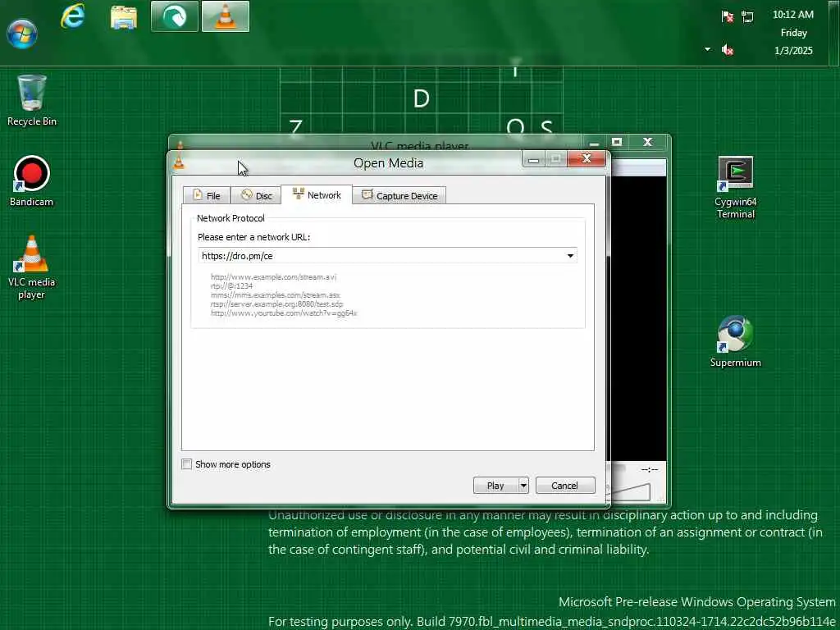Click VLC cone icon in Open Media title bar
Image resolution: width=840 pixels, height=630 pixels.
click(x=180, y=162)
